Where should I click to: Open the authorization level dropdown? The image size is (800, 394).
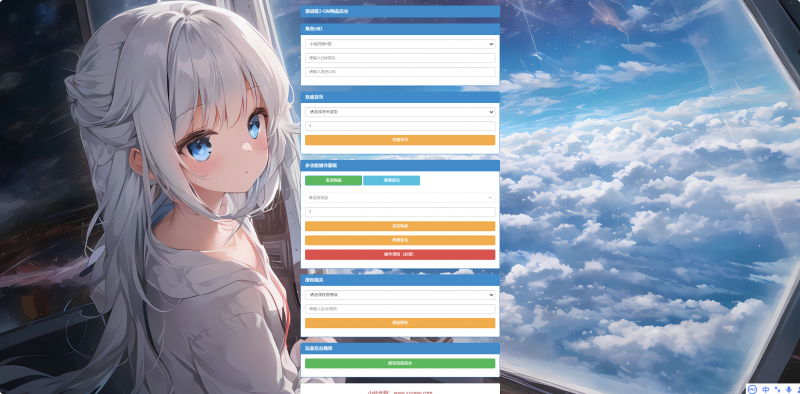tap(400, 295)
